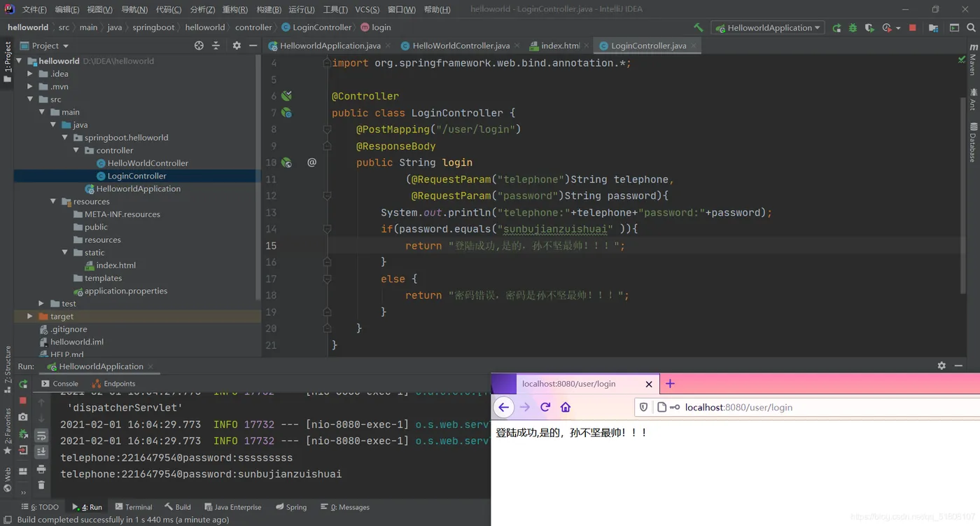Viewport: 980px width, 526px height.
Task: Toggle the 2: Favorites tool window
Action: click(7, 430)
